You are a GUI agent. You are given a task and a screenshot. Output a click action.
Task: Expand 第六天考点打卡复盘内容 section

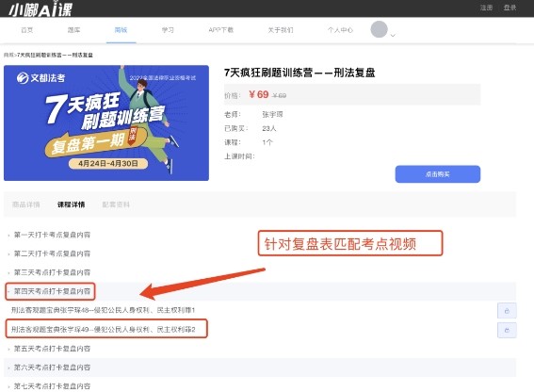(52, 367)
